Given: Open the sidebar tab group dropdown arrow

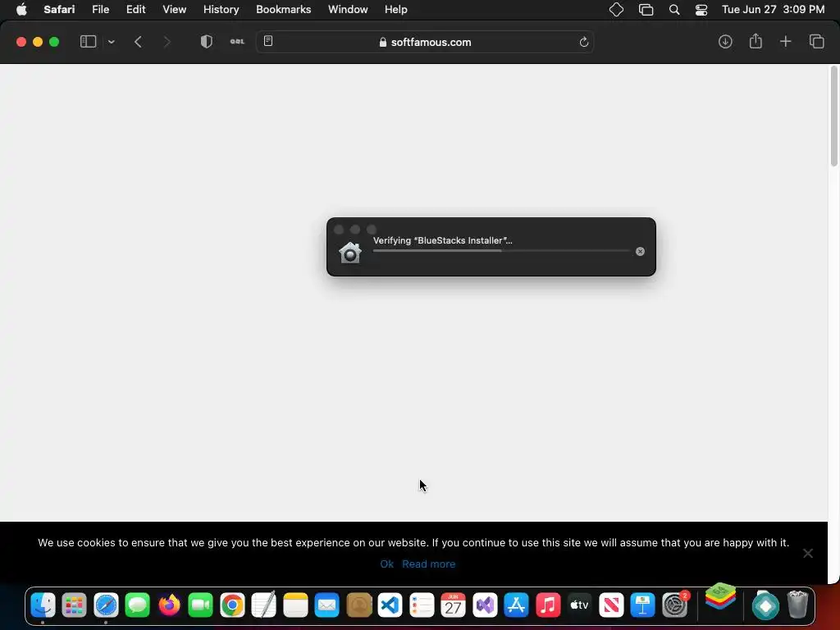Looking at the screenshot, I should [x=112, y=42].
